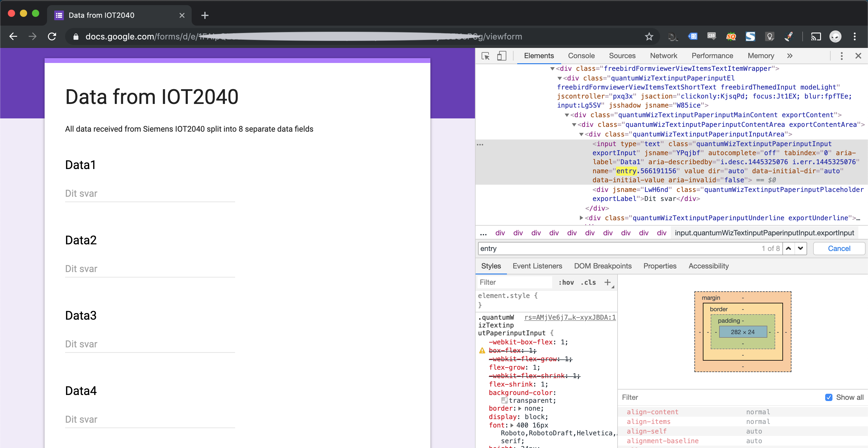Close the Data from IOT2040 tab
This screenshot has width=868, height=448.
[x=182, y=15]
